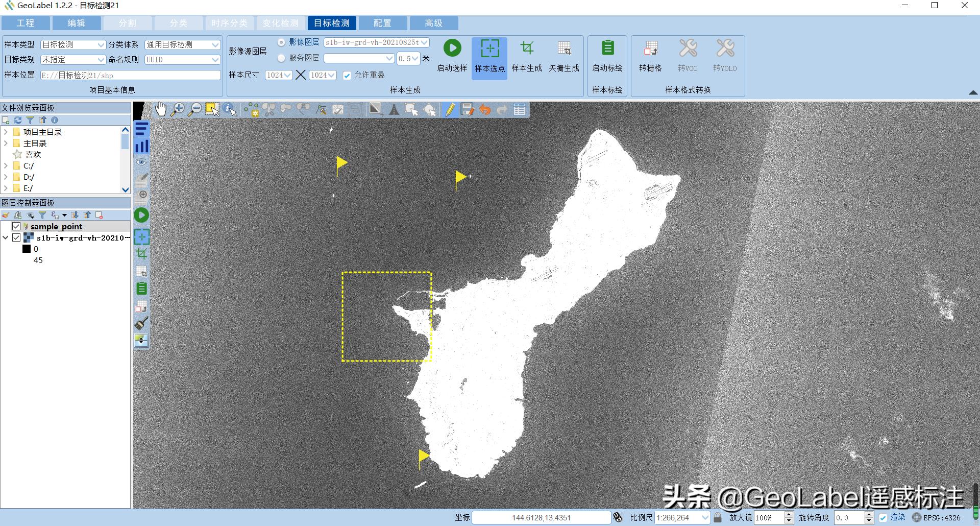This screenshot has width=980, height=526.
Task: Select the Pan tool in the map toolbar
Action: tap(160, 109)
